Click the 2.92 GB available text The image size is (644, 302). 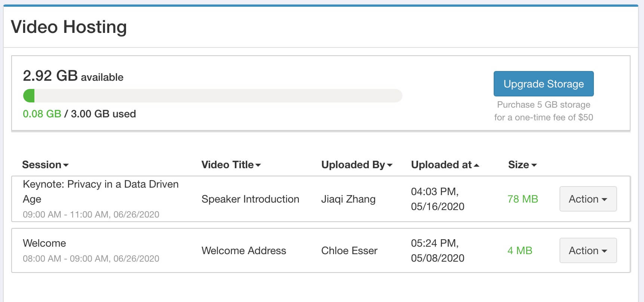(x=73, y=76)
